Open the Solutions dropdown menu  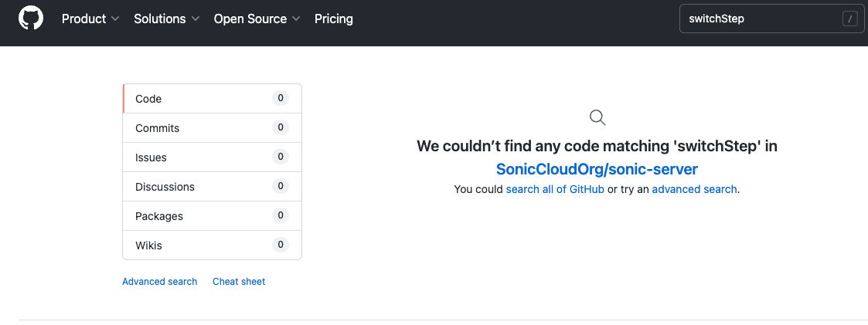[x=166, y=19]
